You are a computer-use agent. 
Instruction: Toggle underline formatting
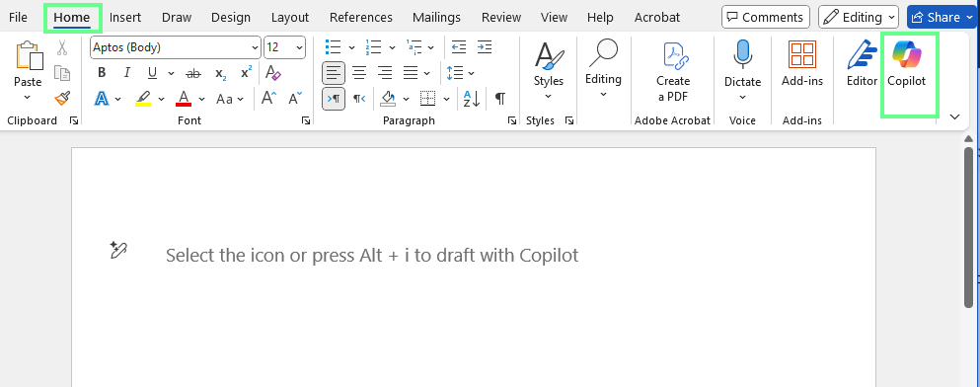pyautogui.click(x=152, y=73)
